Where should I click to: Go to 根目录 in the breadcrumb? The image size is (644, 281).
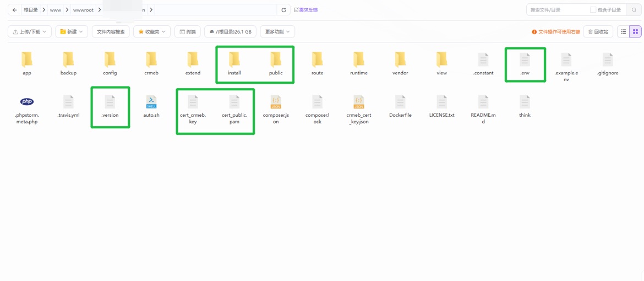click(x=31, y=10)
